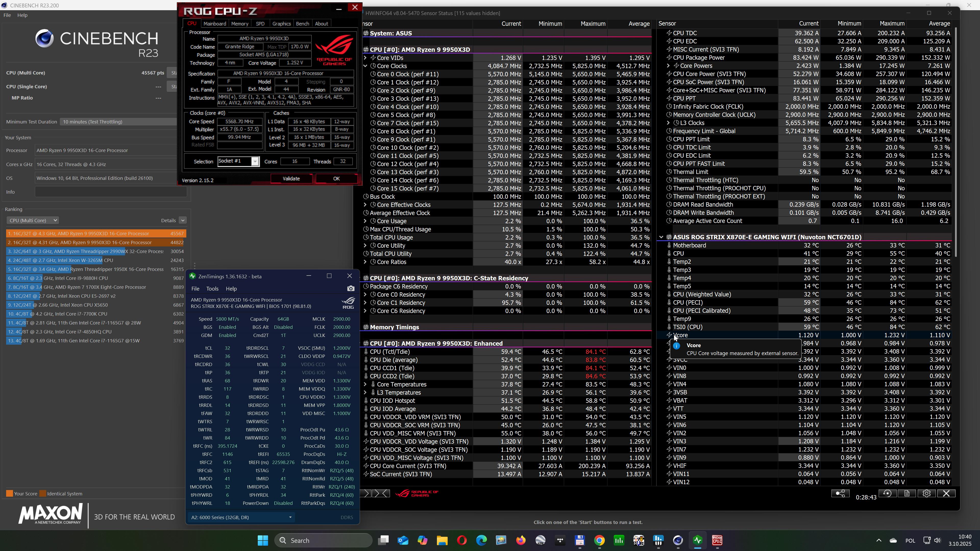The height and width of the screenshot is (551, 980).
Task: Collapse the Core Clocks tree
Action: click(x=365, y=66)
